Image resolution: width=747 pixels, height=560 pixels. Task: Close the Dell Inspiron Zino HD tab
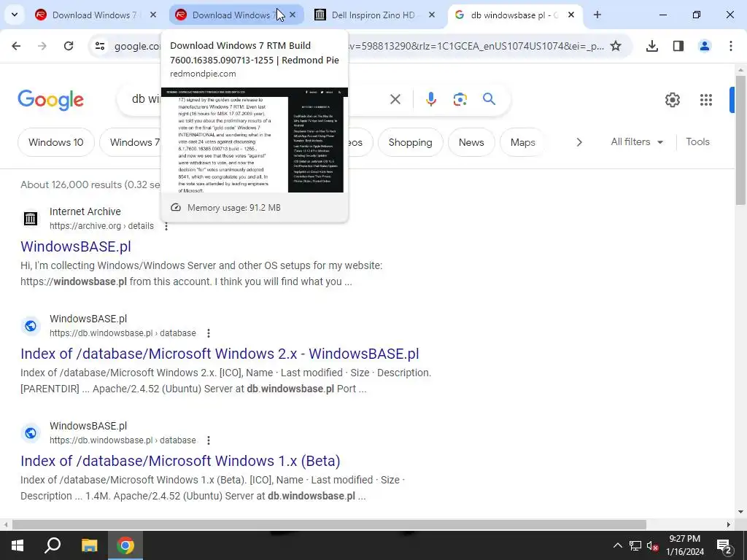[x=432, y=15]
